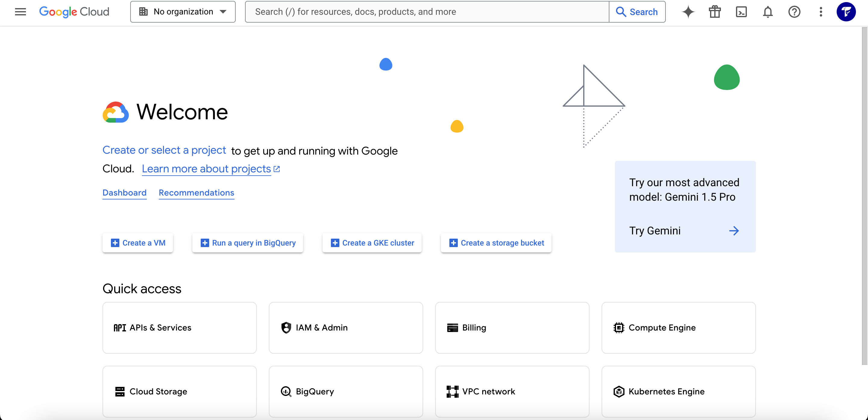Screen dimensions: 868x420
Task: Click the gift free trial icon
Action: click(x=715, y=12)
